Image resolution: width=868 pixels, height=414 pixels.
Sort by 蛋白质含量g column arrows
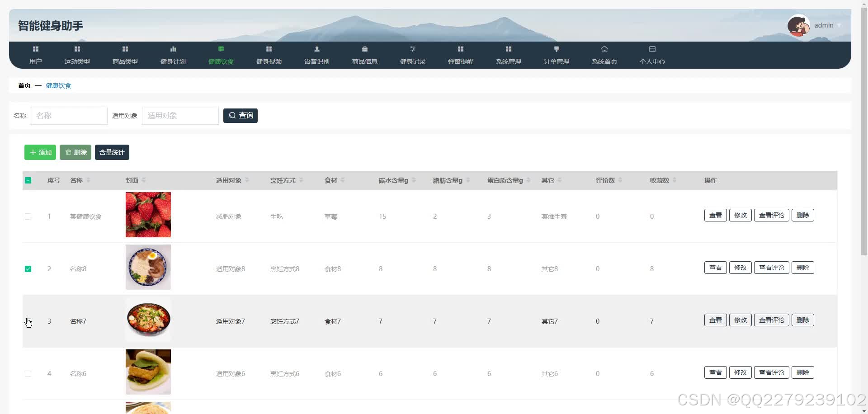528,180
